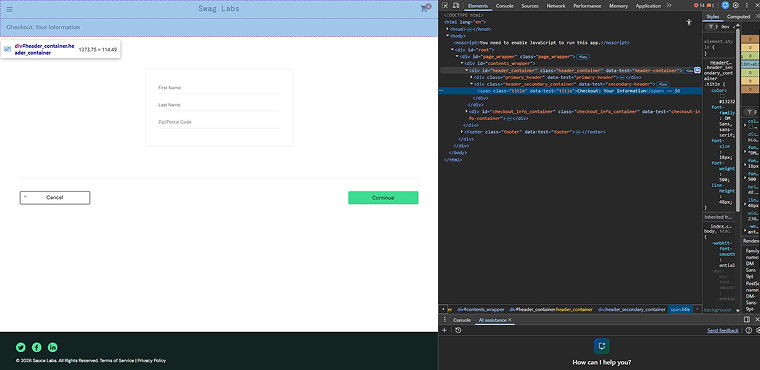Open the Twitter social icon in footer
The width and height of the screenshot is (760, 370).
click(20, 347)
